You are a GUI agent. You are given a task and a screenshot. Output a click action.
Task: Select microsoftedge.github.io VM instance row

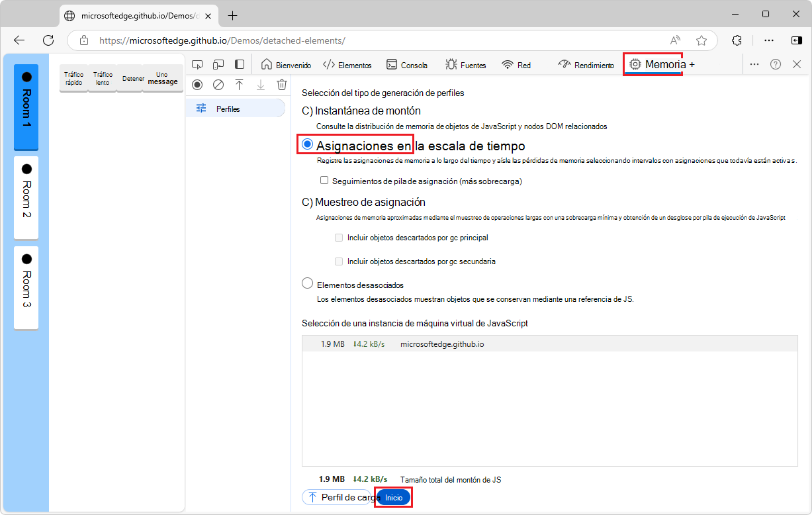pos(549,344)
